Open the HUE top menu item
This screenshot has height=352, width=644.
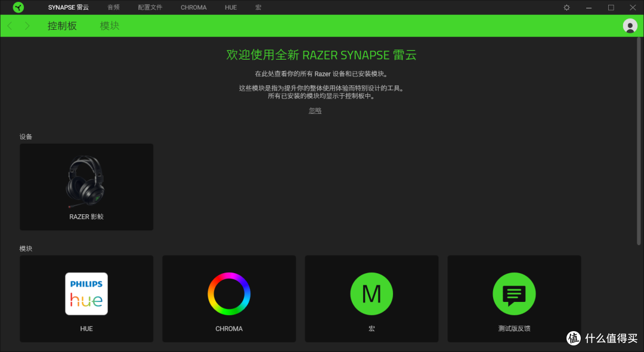click(231, 7)
